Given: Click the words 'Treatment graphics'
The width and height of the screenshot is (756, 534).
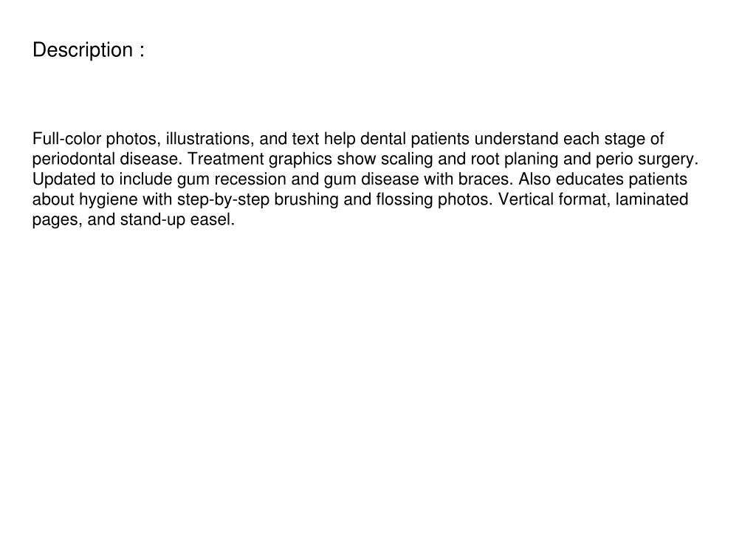Looking at the screenshot, I should pos(260,160).
